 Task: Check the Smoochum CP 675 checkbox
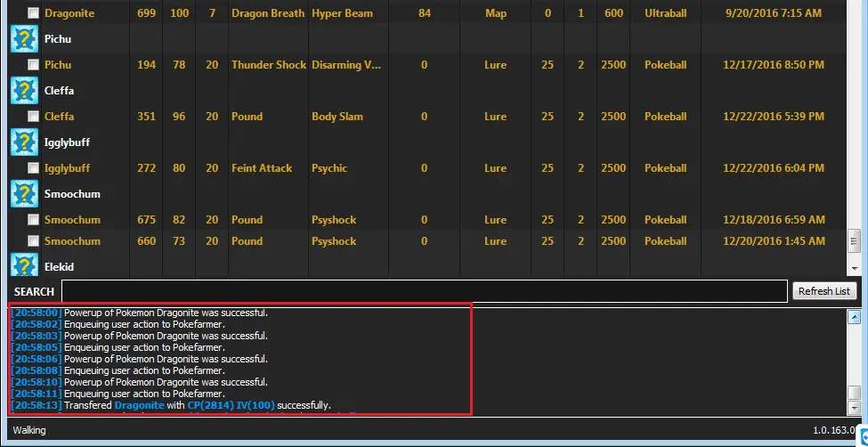click(x=33, y=220)
